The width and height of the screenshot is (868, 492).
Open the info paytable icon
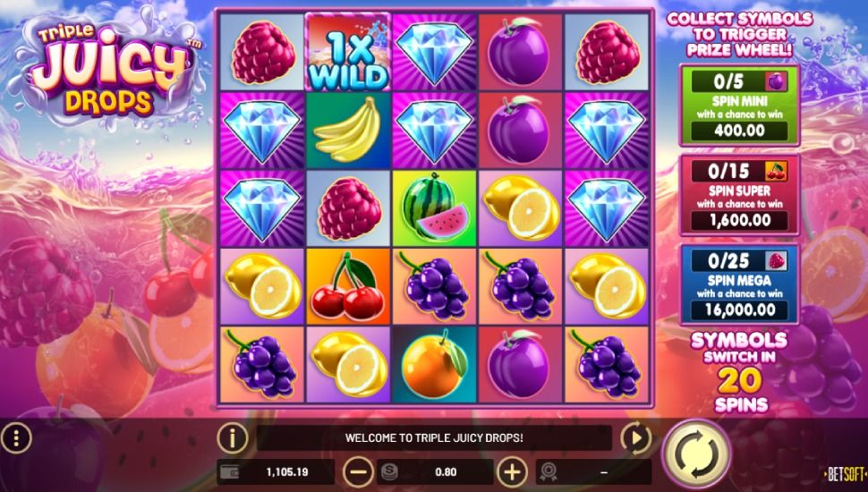[233, 437]
